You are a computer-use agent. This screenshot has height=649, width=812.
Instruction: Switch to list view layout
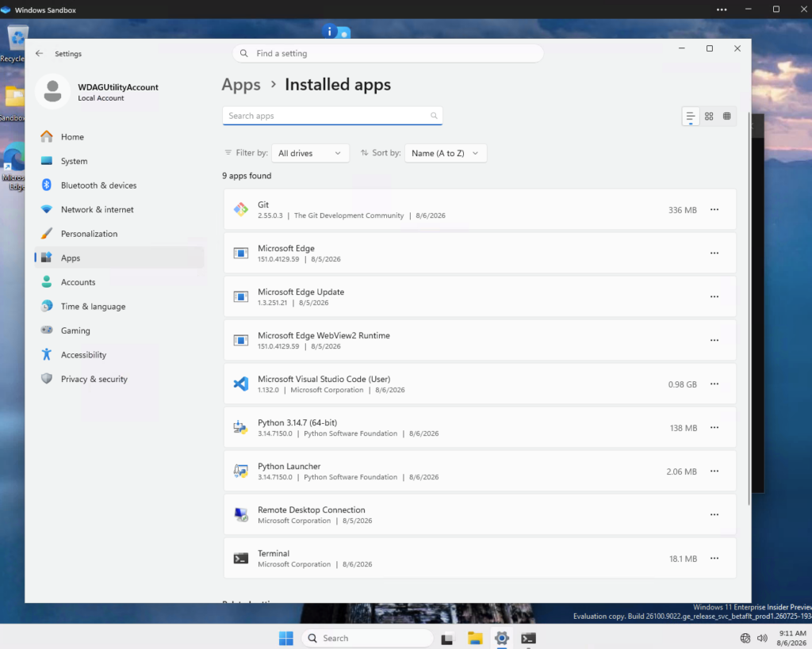coord(691,116)
